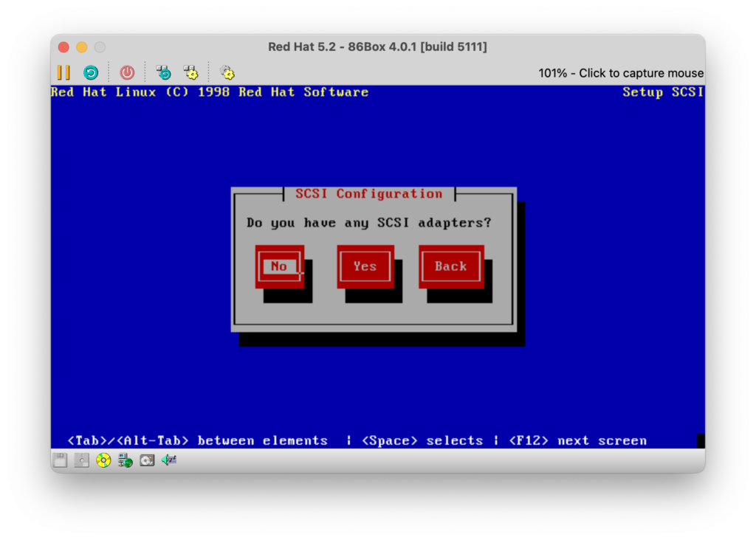Send Ctrl+Alt+Esc via toolbar icon
The width and height of the screenshot is (756, 540).
point(191,73)
